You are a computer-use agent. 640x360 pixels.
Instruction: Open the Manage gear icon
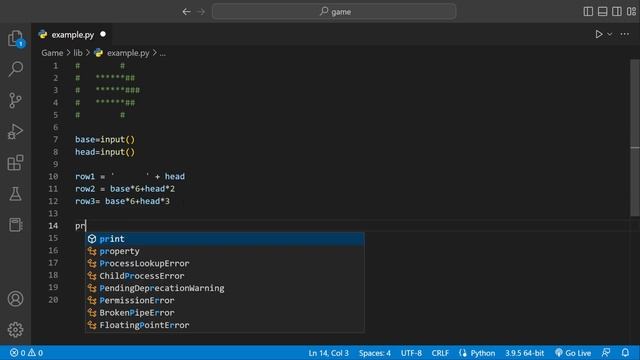tap(16, 329)
